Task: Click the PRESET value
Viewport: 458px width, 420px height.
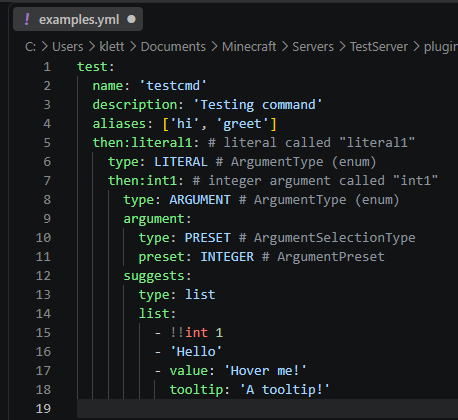Action: click(x=207, y=238)
